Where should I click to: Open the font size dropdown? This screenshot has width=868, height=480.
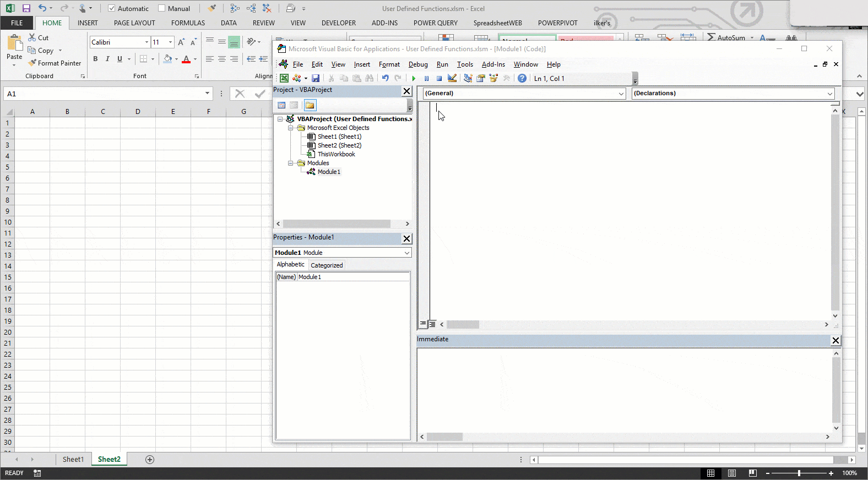pyautogui.click(x=171, y=42)
